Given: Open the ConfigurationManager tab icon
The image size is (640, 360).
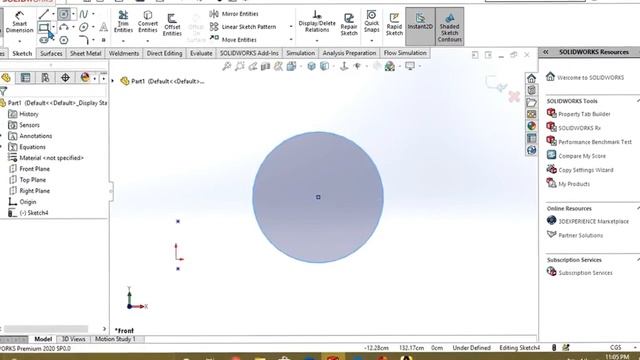Looking at the screenshot, I should pos(45,78).
